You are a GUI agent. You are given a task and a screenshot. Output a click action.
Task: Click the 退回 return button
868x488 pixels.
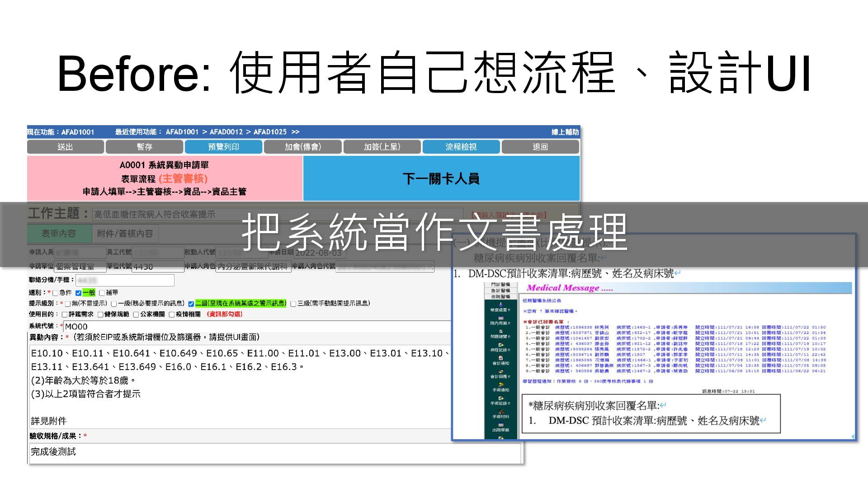[540, 147]
